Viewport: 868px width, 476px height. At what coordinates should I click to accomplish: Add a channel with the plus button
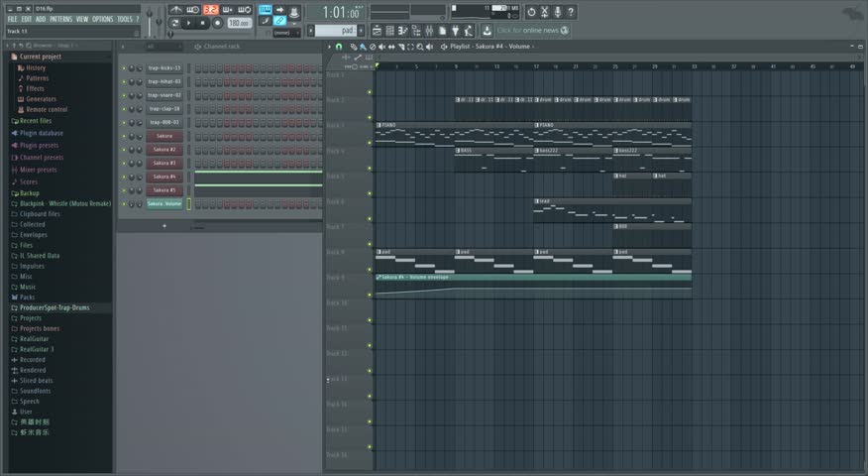164,226
